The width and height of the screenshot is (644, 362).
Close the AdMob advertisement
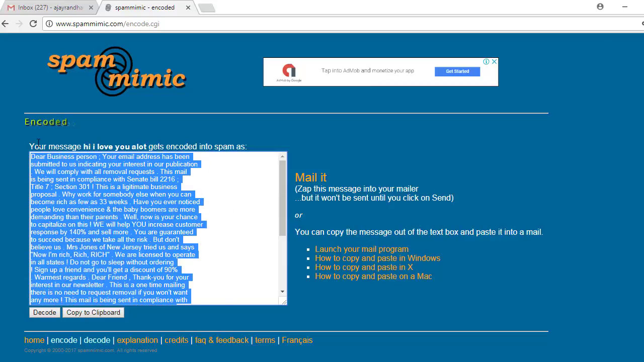[494, 61]
